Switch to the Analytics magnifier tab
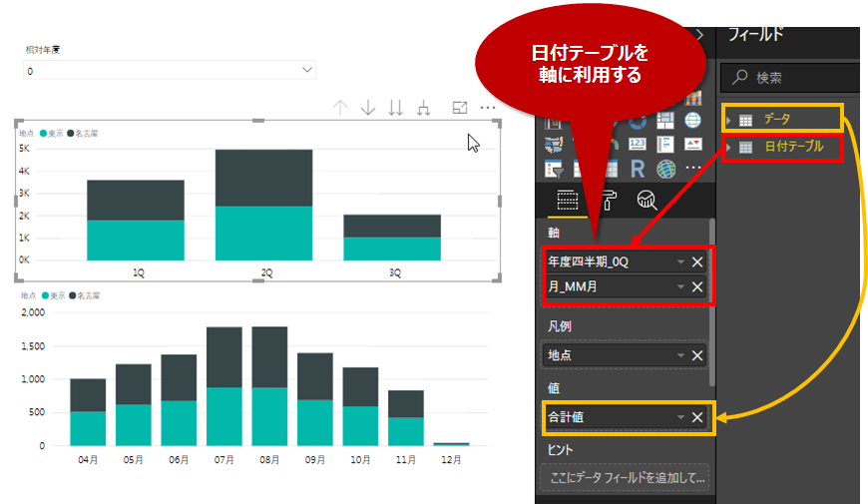 click(x=647, y=200)
